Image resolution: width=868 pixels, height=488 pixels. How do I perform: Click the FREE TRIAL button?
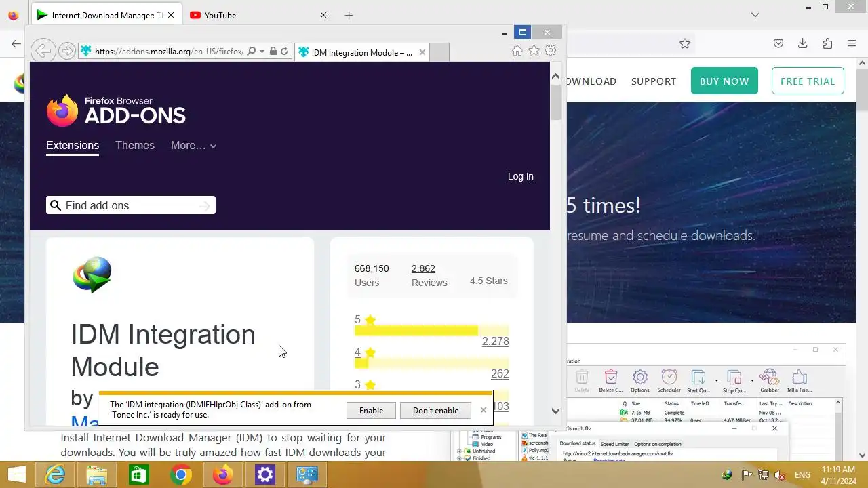pyautogui.click(x=808, y=81)
